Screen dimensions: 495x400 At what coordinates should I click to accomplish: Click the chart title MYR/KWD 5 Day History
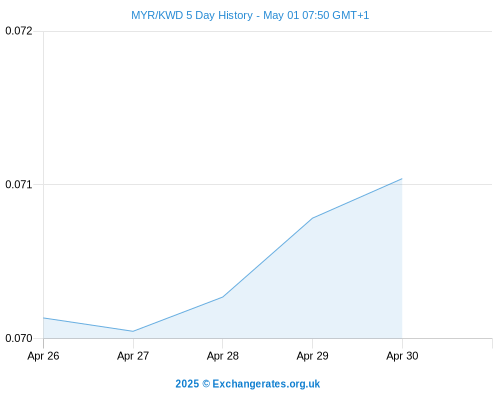tap(192, 15)
